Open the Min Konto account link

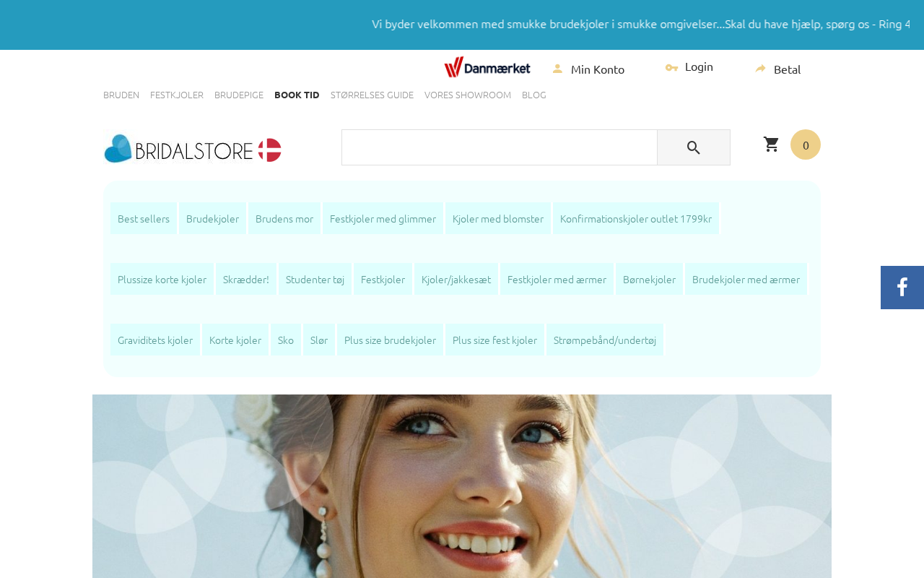coord(598,69)
